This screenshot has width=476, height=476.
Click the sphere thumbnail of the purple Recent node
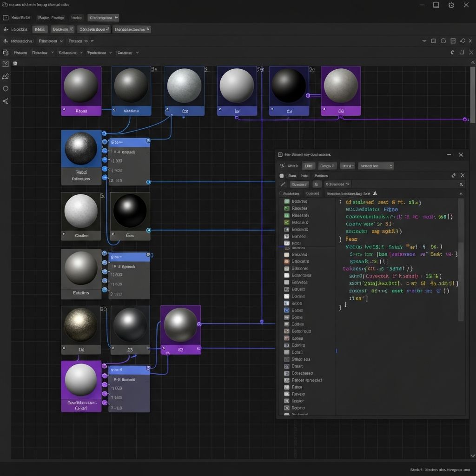pyautogui.click(x=80, y=85)
